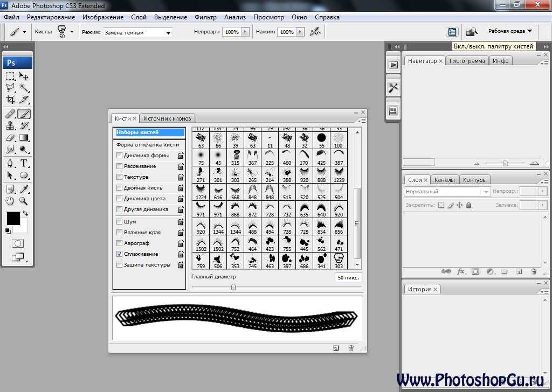
Task: Select the Move tool
Action: 24,76
